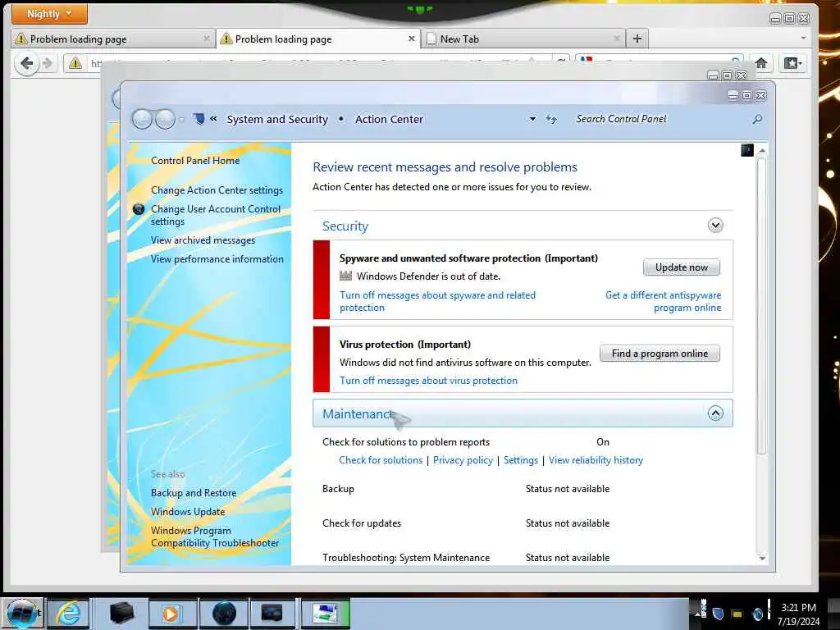Click the double chevron breadcrumb overflow
Screen dimensions: 840x630
point(213,118)
